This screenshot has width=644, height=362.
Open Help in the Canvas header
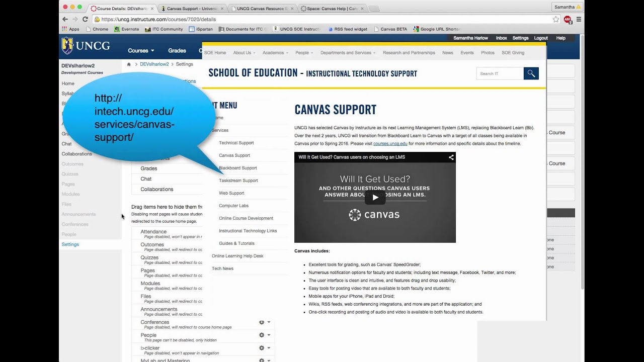(x=560, y=38)
